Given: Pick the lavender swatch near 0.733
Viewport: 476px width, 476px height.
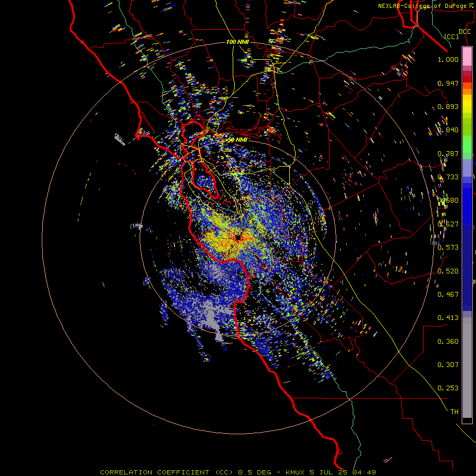Looking at the screenshot, I should click(467, 168).
